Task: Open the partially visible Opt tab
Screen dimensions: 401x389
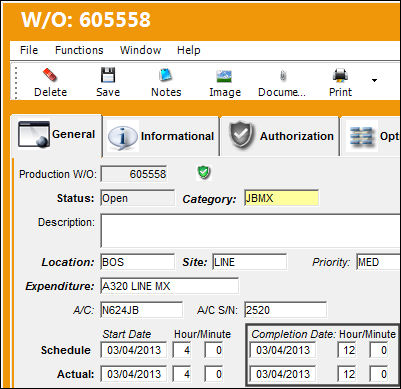Action: (371, 136)
